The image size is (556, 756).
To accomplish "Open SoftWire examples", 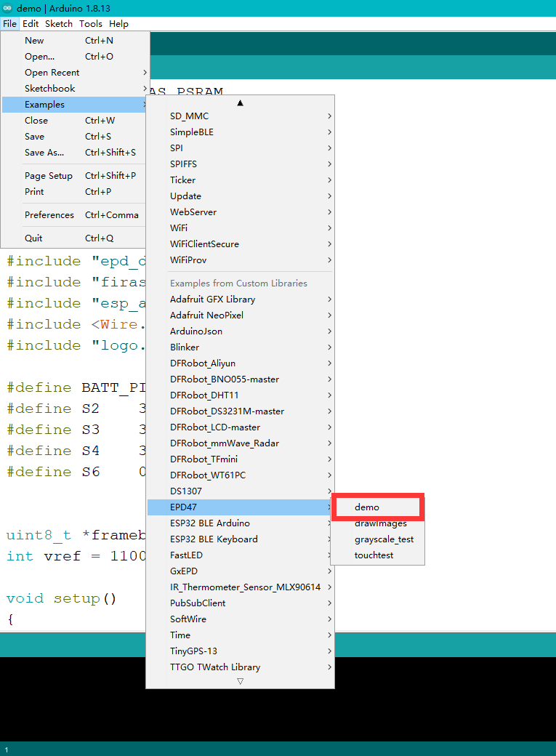I will [240, 619].
